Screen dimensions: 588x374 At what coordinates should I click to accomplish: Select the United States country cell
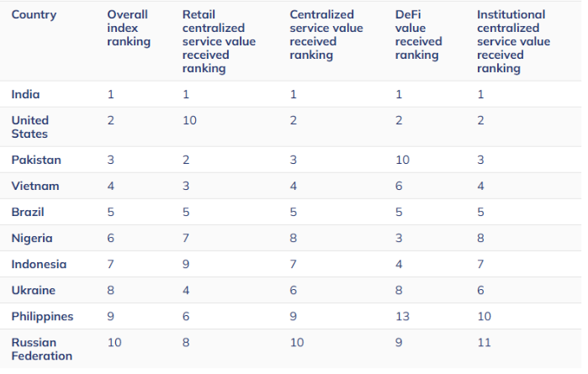click(30, 127)
